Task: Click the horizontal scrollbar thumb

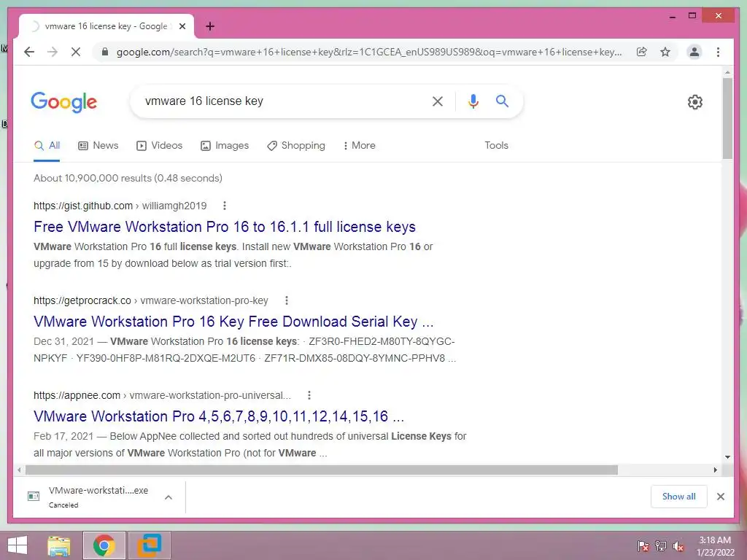Action: [322, 470]
